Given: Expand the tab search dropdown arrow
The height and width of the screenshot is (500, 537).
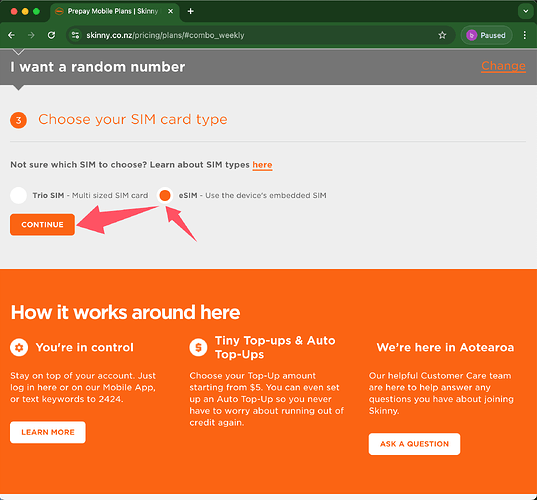Looking at the screenshot, I should point(525,11).
